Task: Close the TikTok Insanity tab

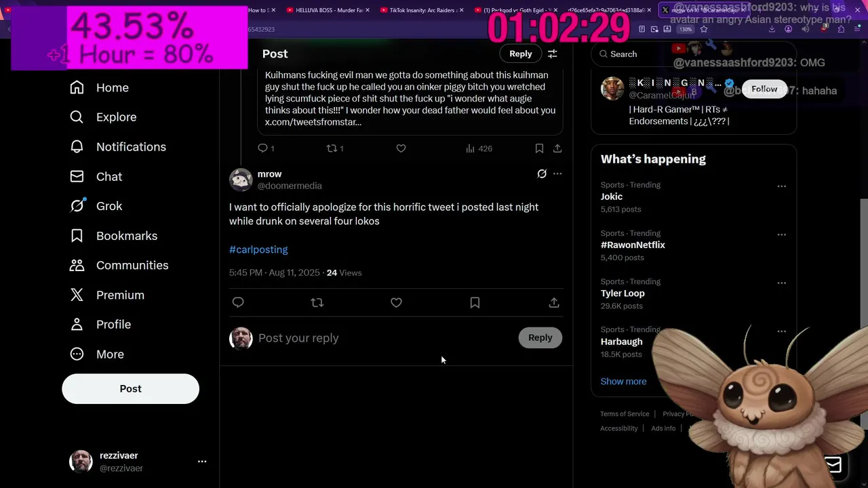Action: pyautogui.click(x=461, y=10)
